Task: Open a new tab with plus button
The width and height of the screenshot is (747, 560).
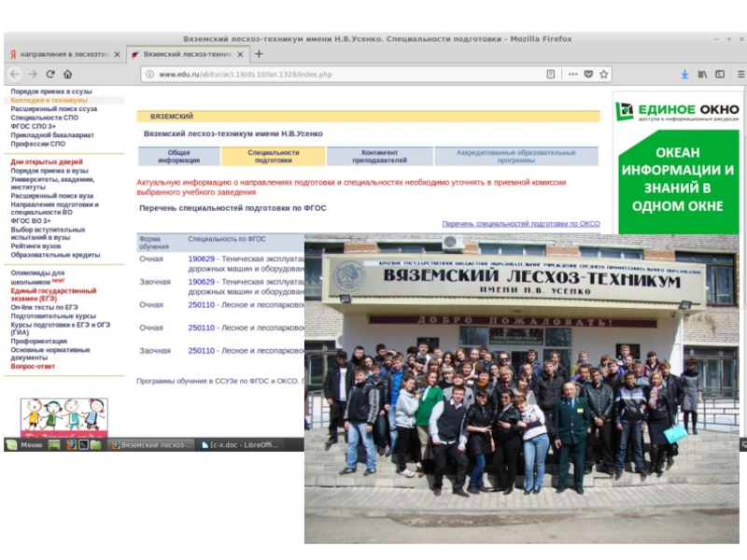Action: point(260,54)
